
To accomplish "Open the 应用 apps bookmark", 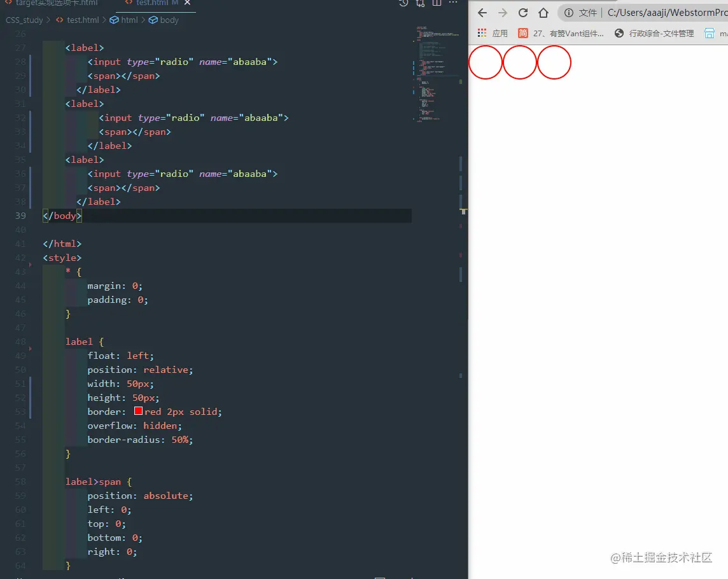I will pos(493,34).
